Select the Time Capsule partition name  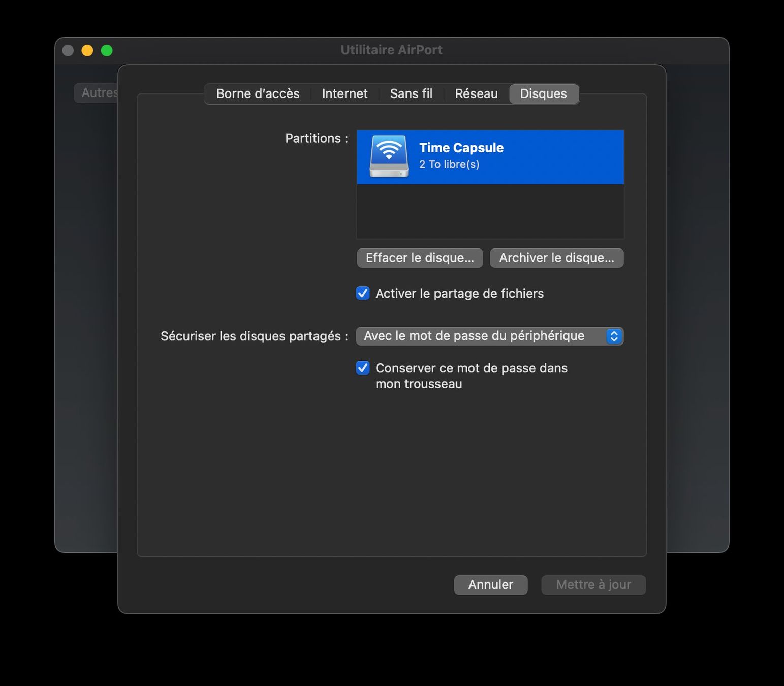click(461, 148)
